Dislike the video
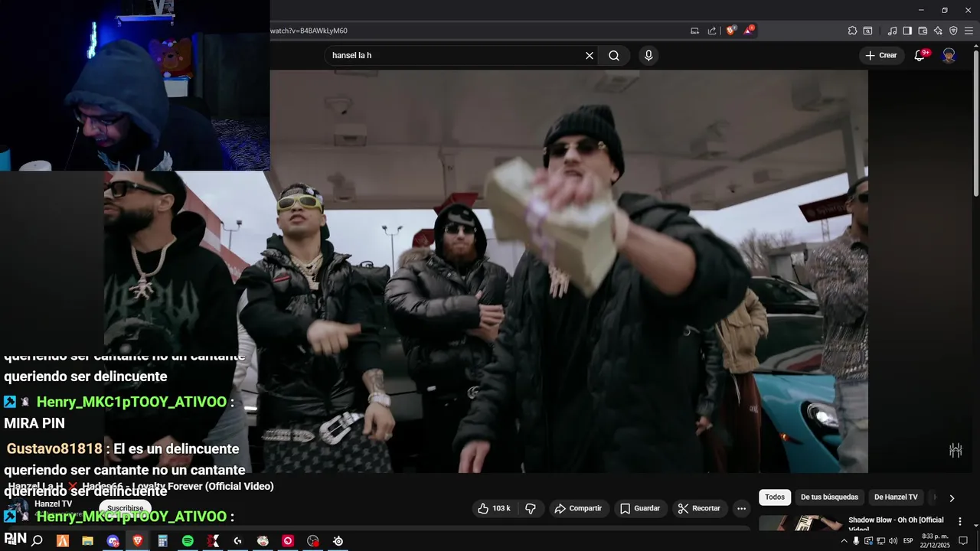The height and width of the screenshot is (551, 980). coord(531,508)
